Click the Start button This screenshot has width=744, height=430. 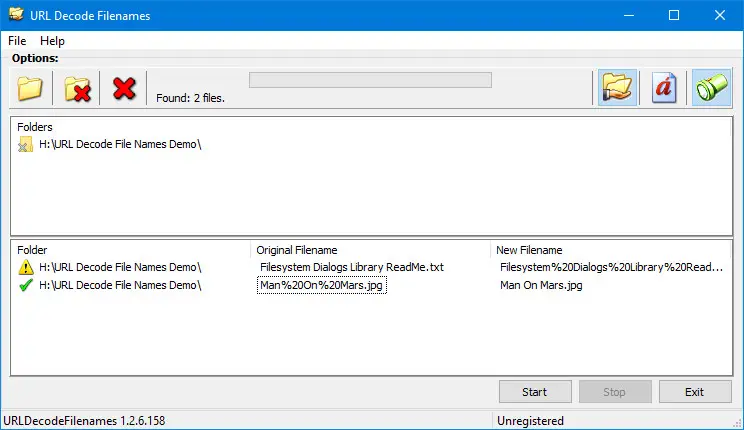coord(535,392)
